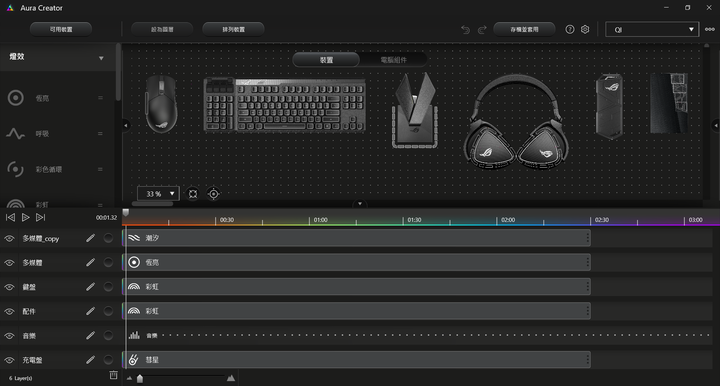Click the 存檔並套用 save and apply button
Screen dimensions: 720x386
[524, 29]
